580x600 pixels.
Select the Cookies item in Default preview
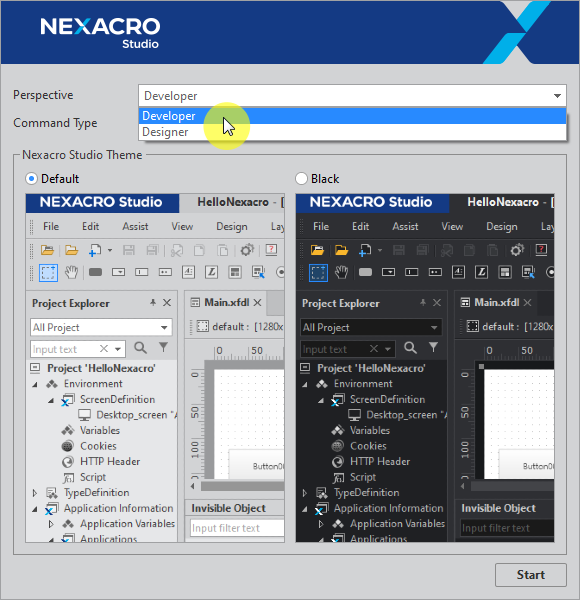[x=98, y=446]
